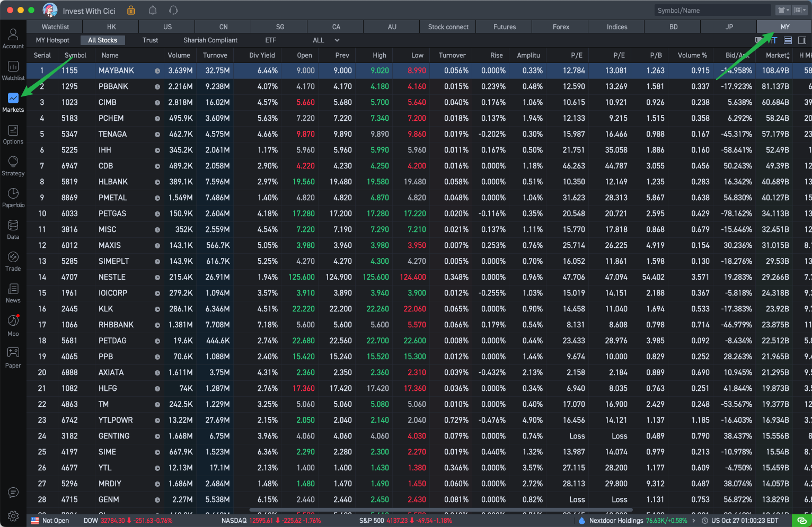Image resolution: width=812 pixels, height=527 pixels.
Task: Toggle font size display with the T icon
Action: [775, 40]
